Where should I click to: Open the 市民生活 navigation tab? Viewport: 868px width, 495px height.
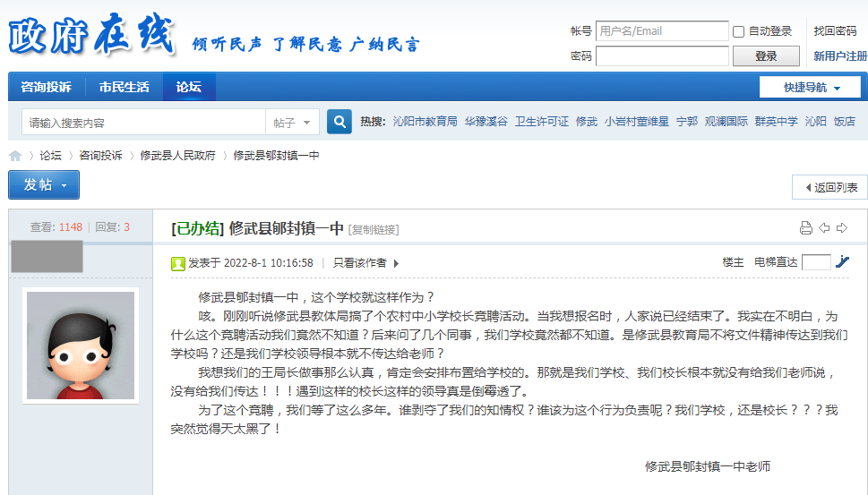coord(125,87)
